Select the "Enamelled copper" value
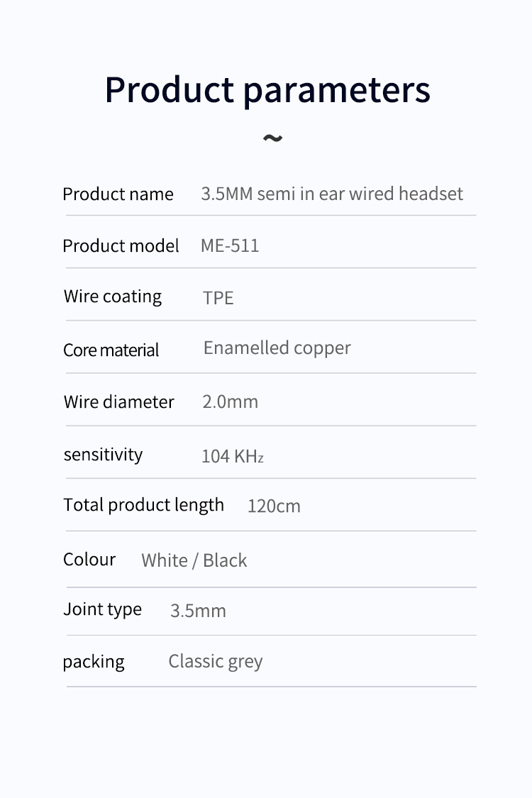Screen dimensions: 532x798 tap(277, 348)
